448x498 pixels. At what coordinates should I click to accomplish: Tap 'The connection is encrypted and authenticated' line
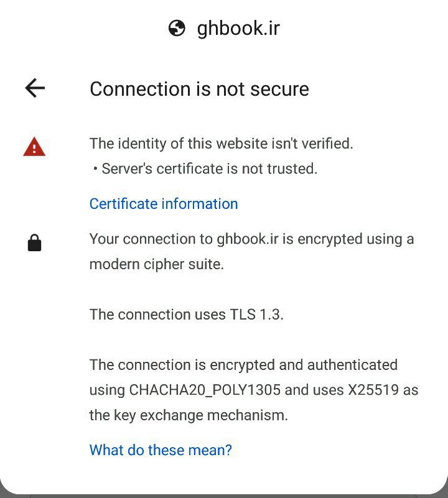coord(243,365)
